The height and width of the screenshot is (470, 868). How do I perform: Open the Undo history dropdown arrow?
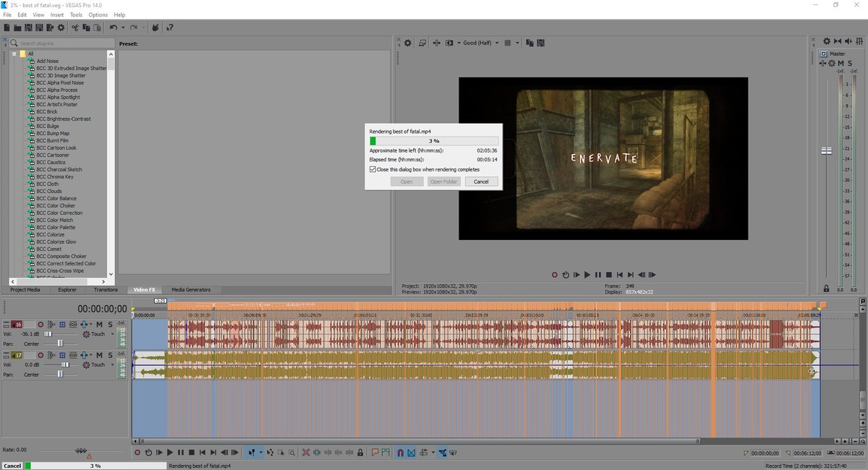[123, 27]
